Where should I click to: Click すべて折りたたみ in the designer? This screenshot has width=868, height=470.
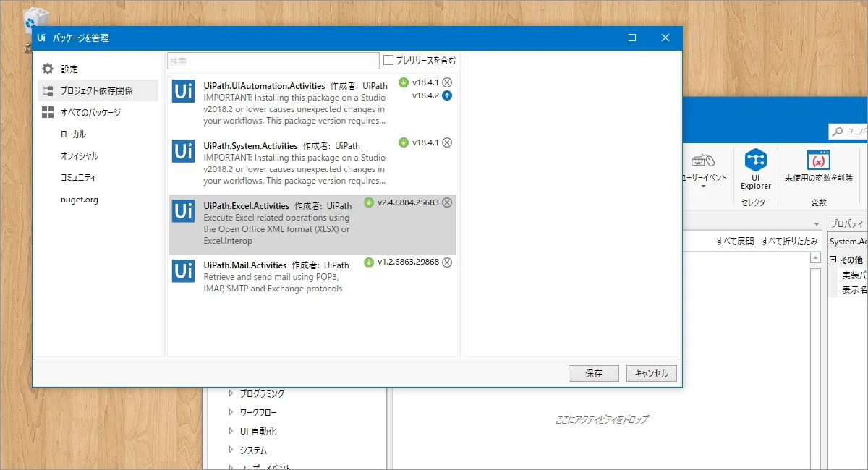tap(790, 241)
